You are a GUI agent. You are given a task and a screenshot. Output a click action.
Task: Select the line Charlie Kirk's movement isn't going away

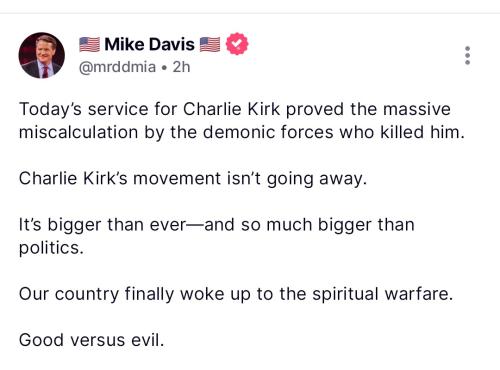click(x=193, y=179)
